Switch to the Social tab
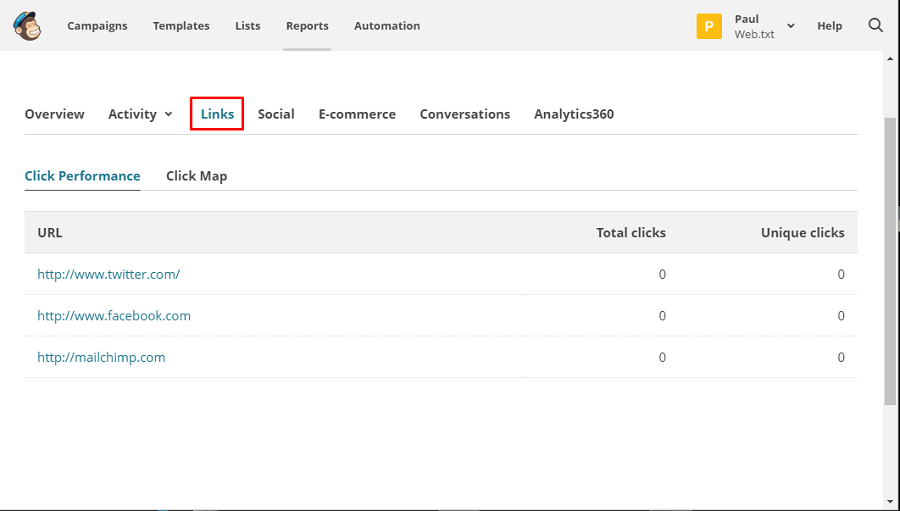 tap(276, 114)
